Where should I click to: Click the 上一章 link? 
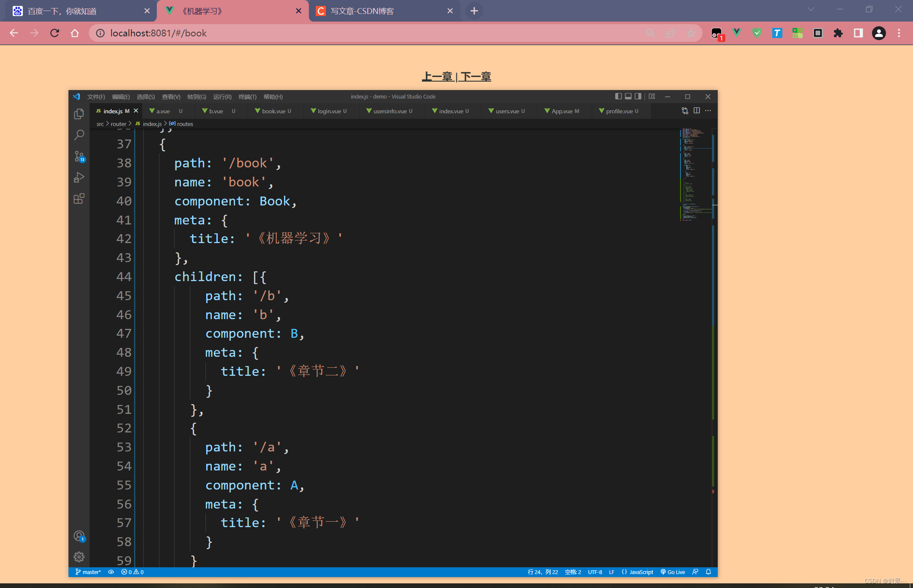click(x=437, y=77)
